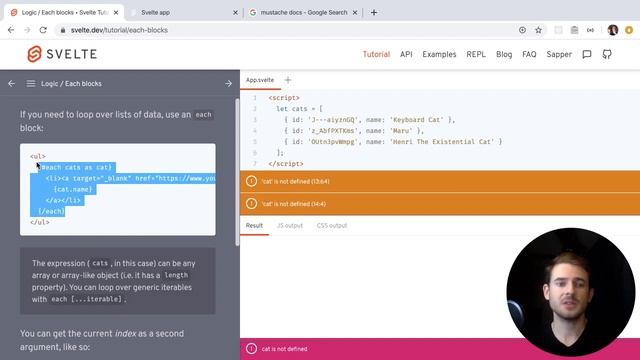Click the second 'cat' is not defined (14:4) warning
This screenshot has height=360, width=640.
click(x=440, y=204)
